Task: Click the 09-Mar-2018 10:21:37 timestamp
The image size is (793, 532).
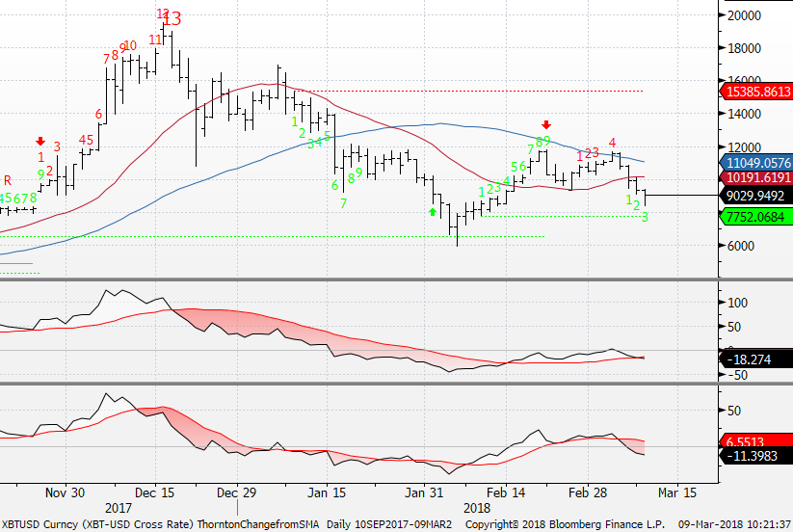Action: pyautogui.click(x=735, y=524)
